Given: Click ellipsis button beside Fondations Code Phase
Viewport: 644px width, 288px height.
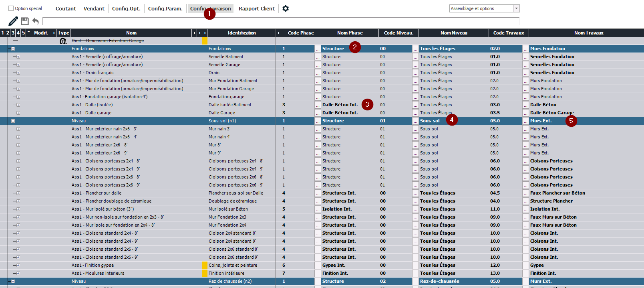Looking at the screenshot, I should (318, 49).
